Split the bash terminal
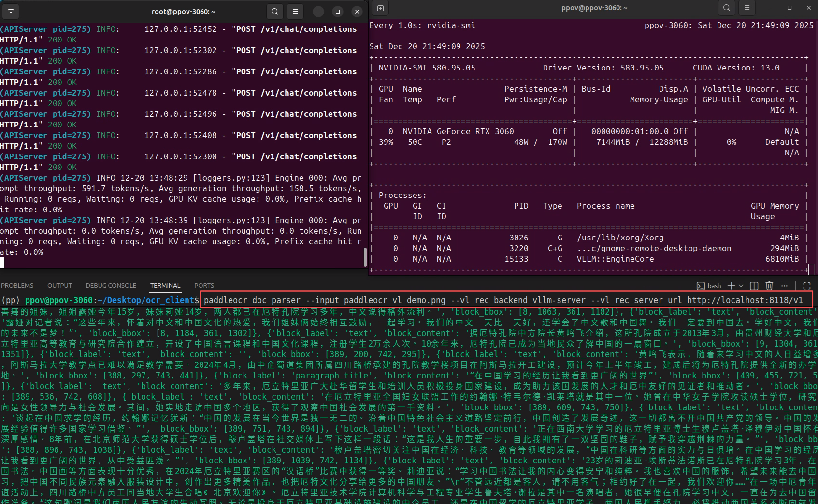 [754, 286]
